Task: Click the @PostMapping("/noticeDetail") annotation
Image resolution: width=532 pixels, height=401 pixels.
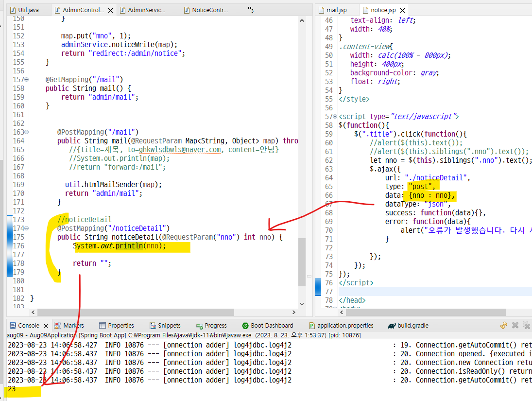Action: pyautogui.click(x=113, y=228)
